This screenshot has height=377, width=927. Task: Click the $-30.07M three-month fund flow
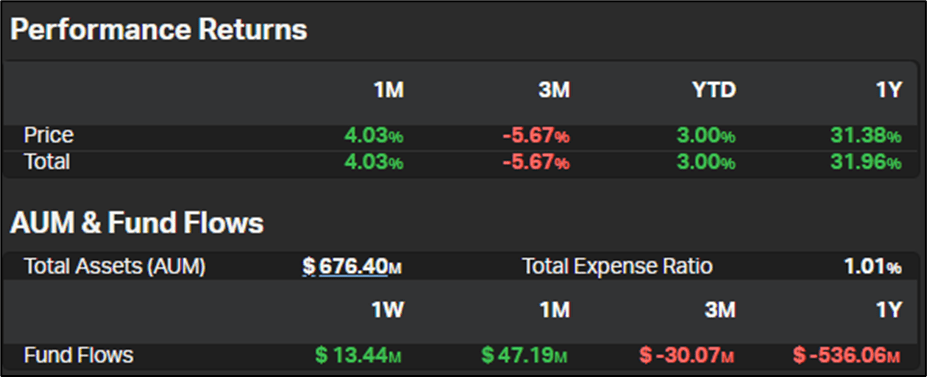(x=686, y=355)
